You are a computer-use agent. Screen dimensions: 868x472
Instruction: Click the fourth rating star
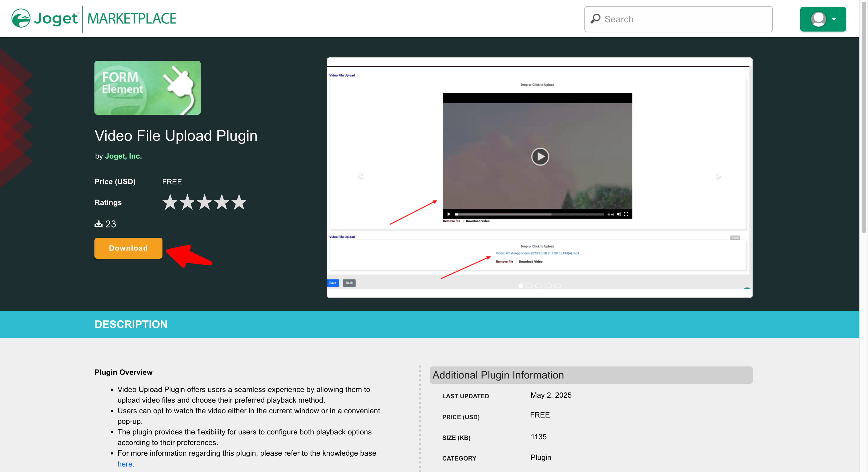pos(222,202)
